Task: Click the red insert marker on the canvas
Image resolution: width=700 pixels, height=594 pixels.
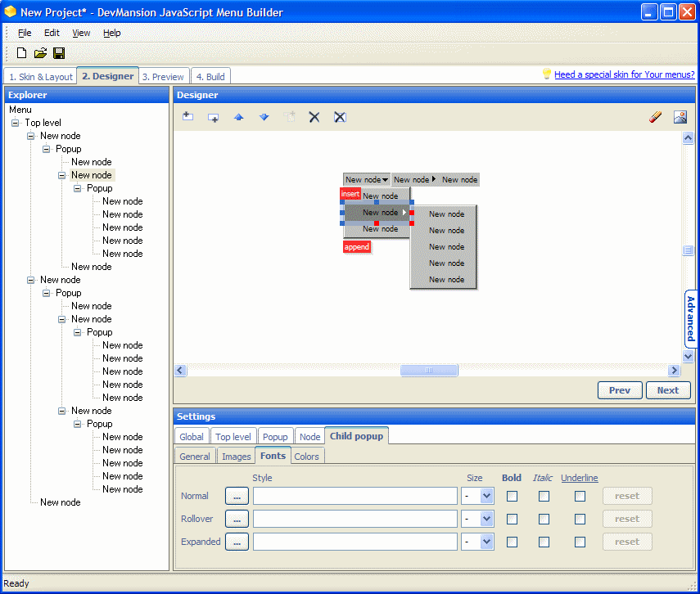Action: click(x=350, y=194)
